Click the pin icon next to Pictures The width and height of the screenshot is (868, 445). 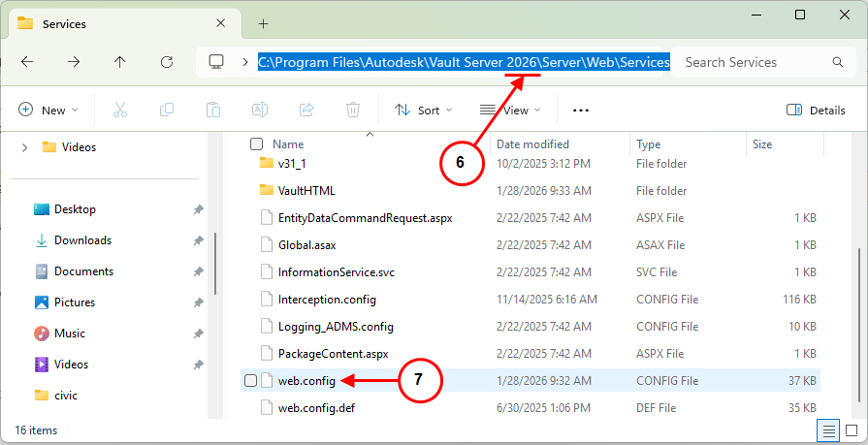(198, 302)
